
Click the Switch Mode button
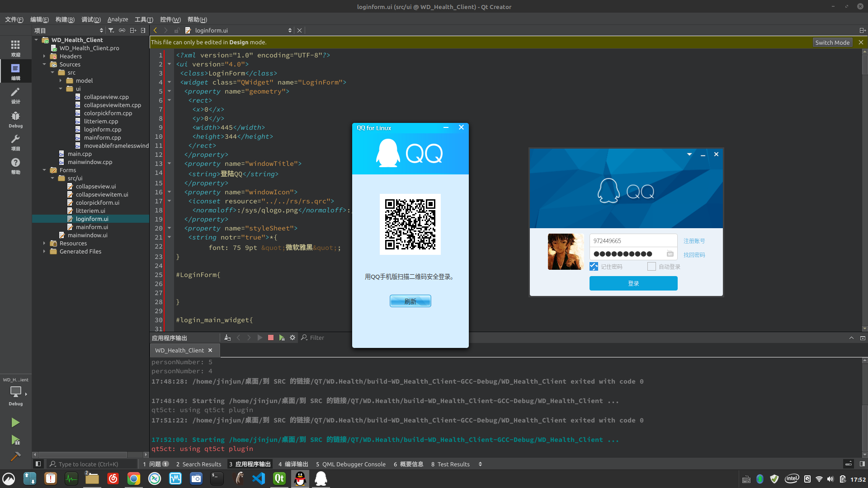coord(832,42)
